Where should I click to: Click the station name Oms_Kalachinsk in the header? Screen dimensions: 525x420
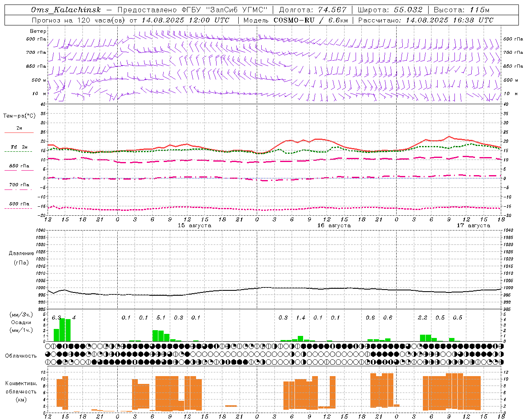pos(66,10)
